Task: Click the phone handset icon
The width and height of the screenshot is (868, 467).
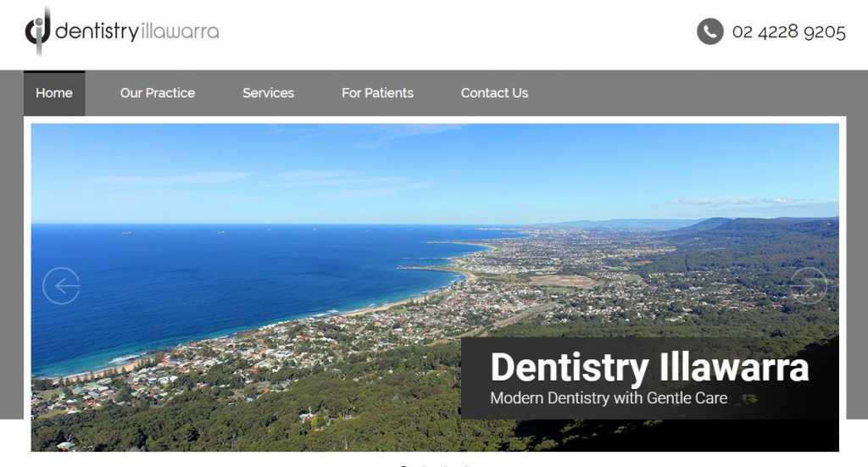Action: [x=710, y=31]
